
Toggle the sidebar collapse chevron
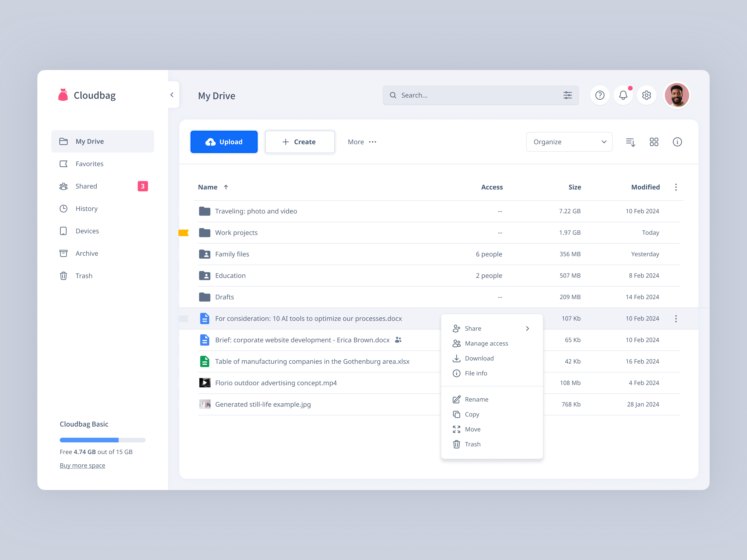[x=171, y=95]
